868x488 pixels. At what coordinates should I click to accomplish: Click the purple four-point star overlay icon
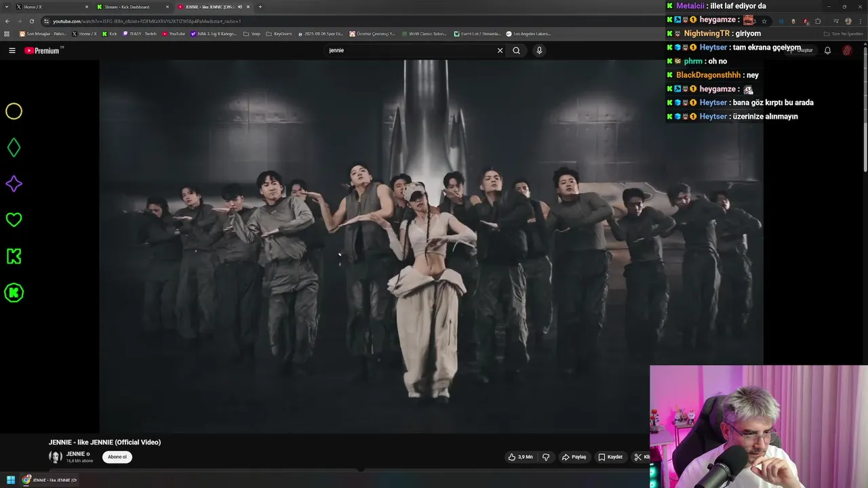[14, 184]
